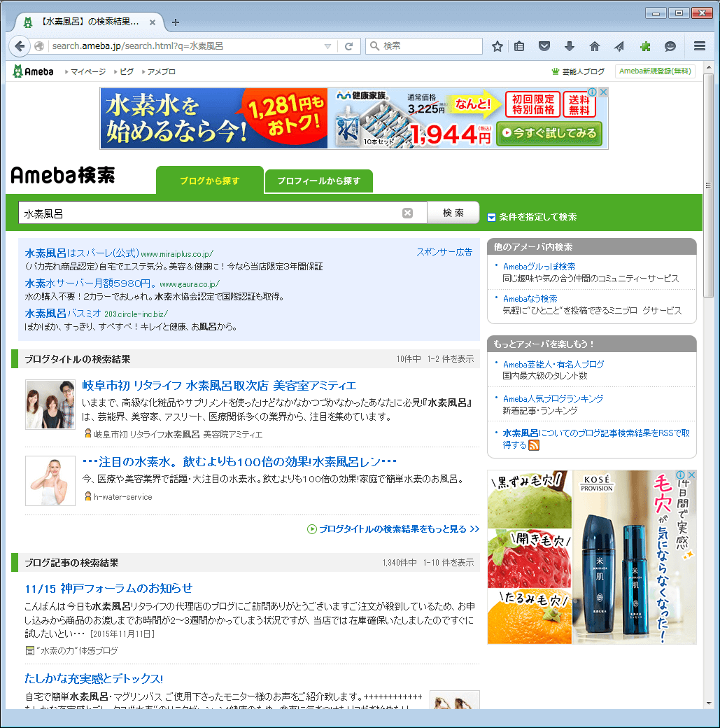Select the ブログから探す tab

pos(210,181)
